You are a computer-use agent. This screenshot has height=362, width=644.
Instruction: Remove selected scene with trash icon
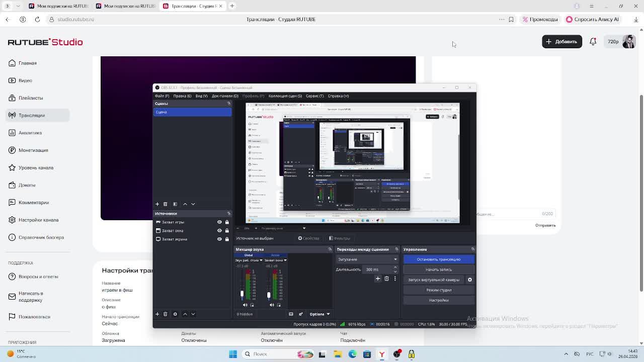pos(165,204)
